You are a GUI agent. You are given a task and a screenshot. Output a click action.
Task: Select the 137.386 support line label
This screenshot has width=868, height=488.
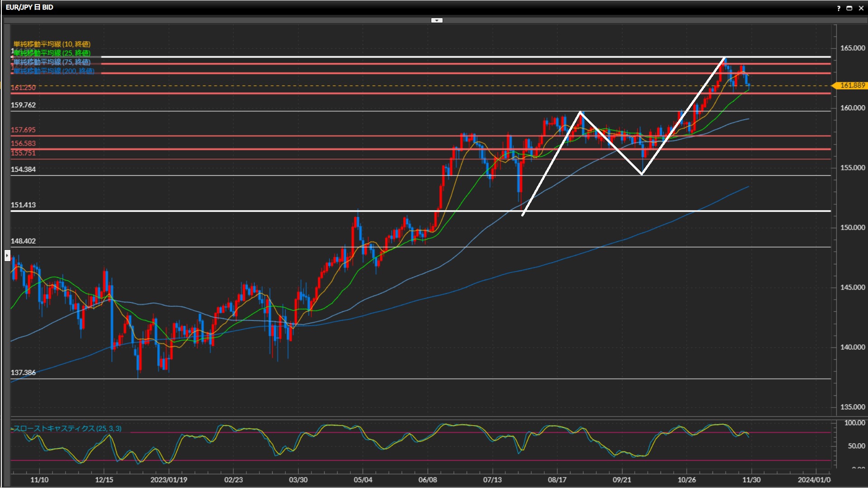(x=23, y=372)
